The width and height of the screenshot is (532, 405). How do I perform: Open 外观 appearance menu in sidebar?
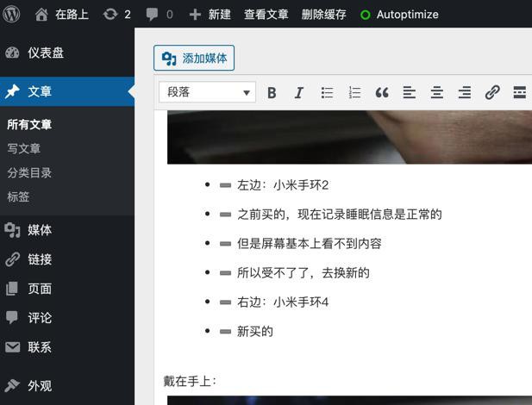pos(67,386)
